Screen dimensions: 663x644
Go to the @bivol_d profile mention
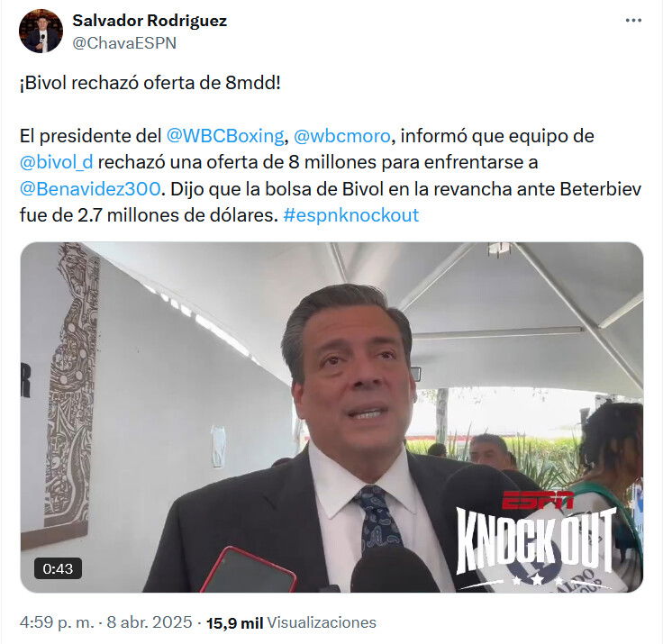[56, 162]
